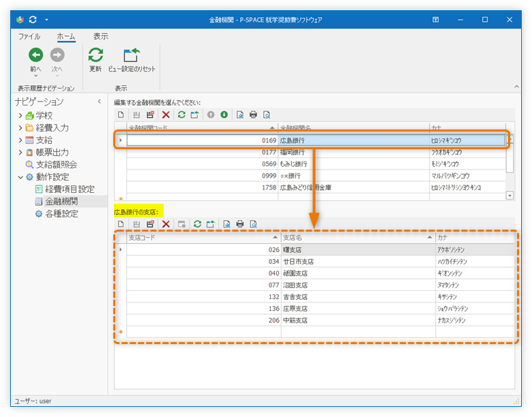Click save-and-close icon in branch toolbar
Image resolution: width=532 pixels, height=417 pixels.
[150, 224]
